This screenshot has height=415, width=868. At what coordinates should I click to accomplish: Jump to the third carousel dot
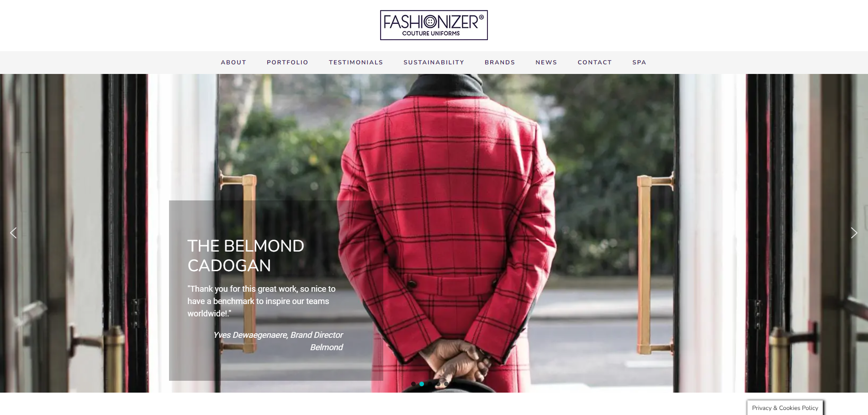click(x=430, y=384)
